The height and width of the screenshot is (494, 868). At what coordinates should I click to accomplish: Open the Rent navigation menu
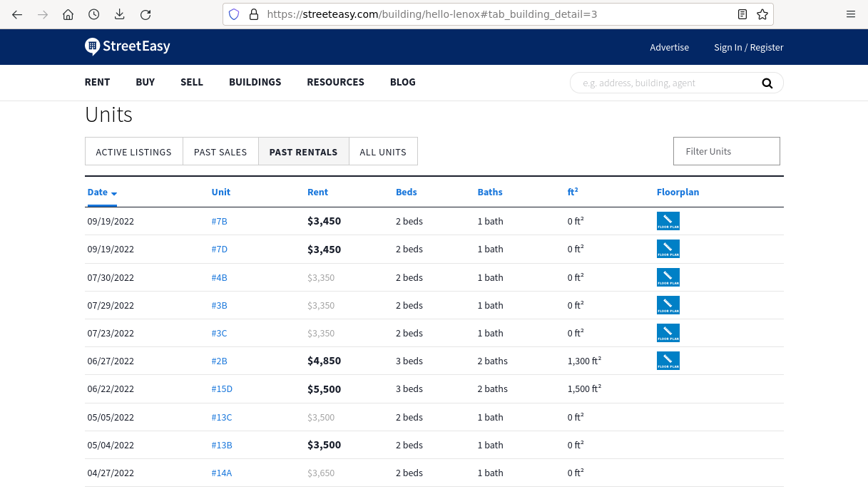[97, 82]
